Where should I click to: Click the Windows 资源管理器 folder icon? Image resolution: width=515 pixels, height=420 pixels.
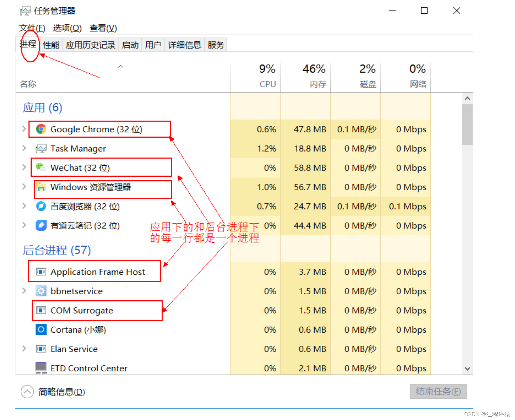click(x=41, y=187)
